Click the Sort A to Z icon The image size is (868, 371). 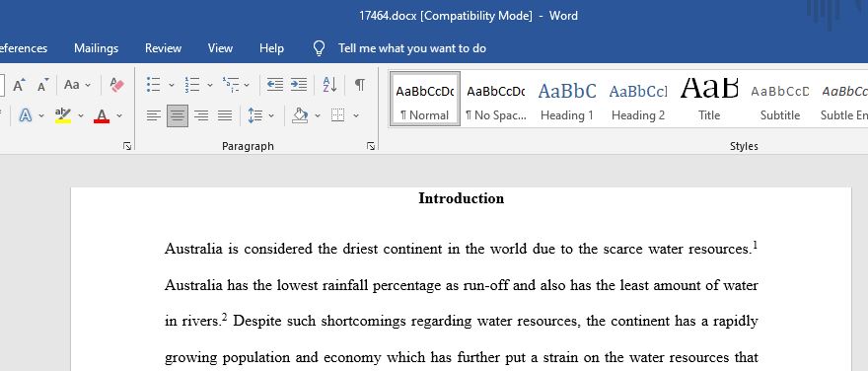[329, 85]
